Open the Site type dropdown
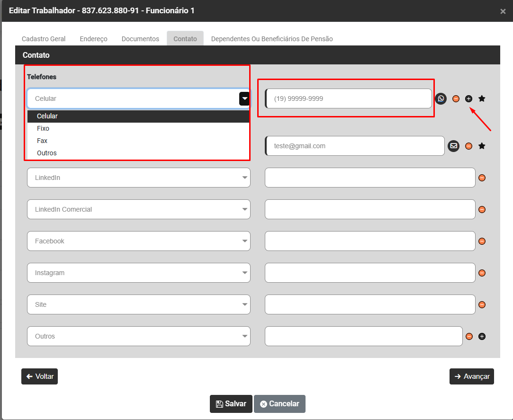 click(x=138, y=304)
